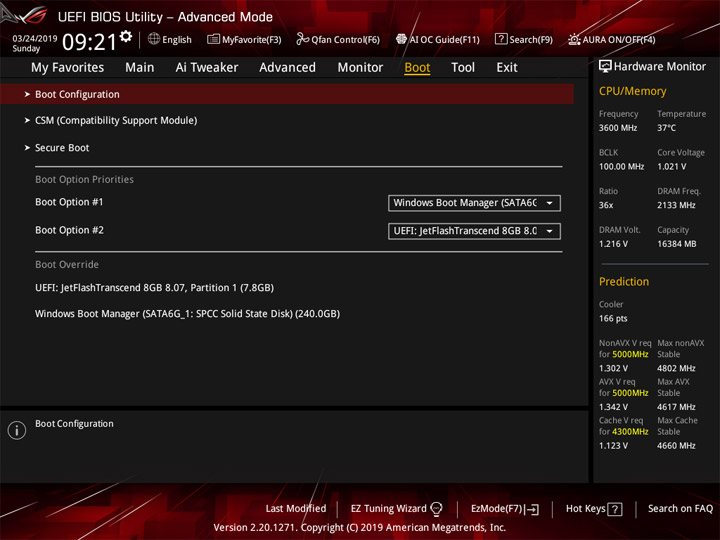
Task: Click Qfan Control(F6) label
Action: tap(345, 40)
